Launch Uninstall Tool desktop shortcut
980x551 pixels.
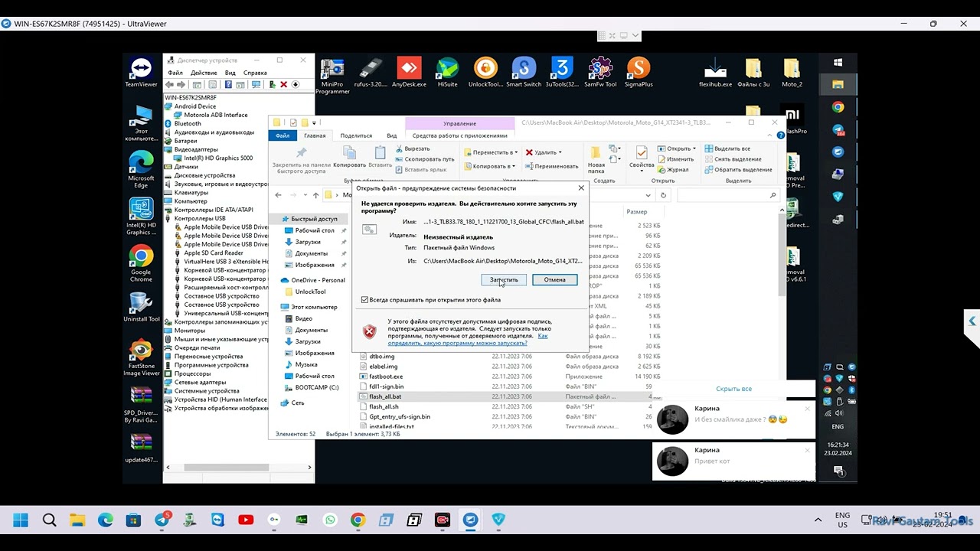click(142, 307)
